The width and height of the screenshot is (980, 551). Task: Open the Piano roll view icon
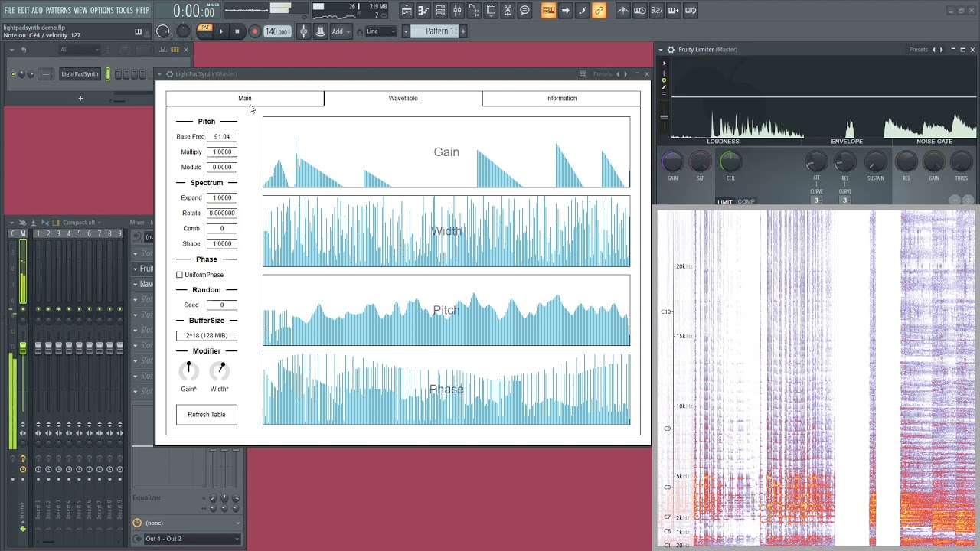(423, 11)
